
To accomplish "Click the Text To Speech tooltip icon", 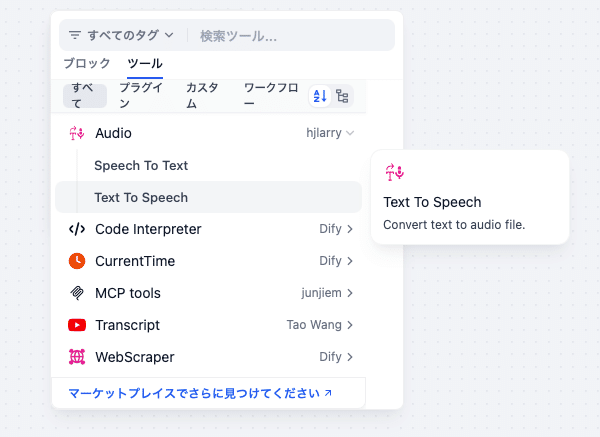I will click(x=394, y=172).
